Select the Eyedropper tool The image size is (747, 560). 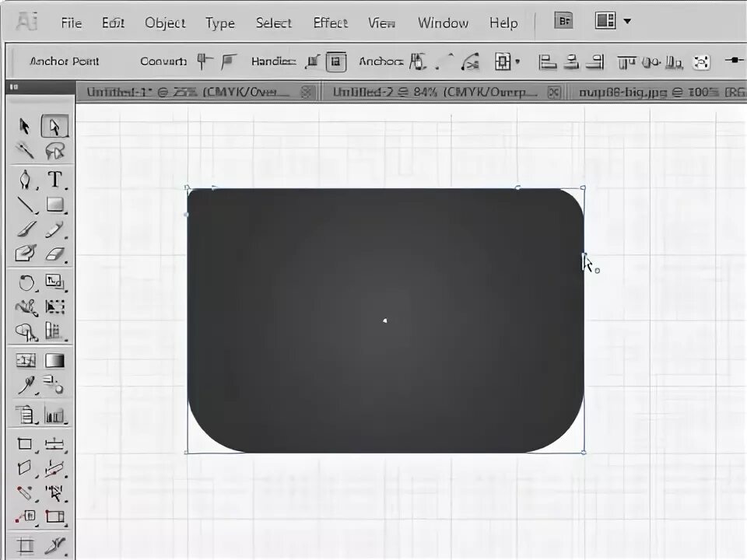[x=26, y=386]
